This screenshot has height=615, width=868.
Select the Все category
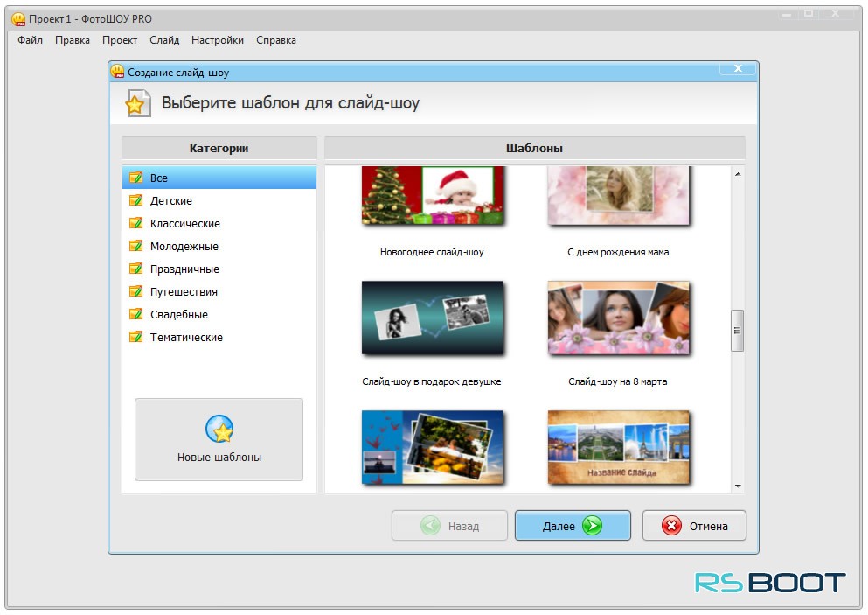pos(219,178)
